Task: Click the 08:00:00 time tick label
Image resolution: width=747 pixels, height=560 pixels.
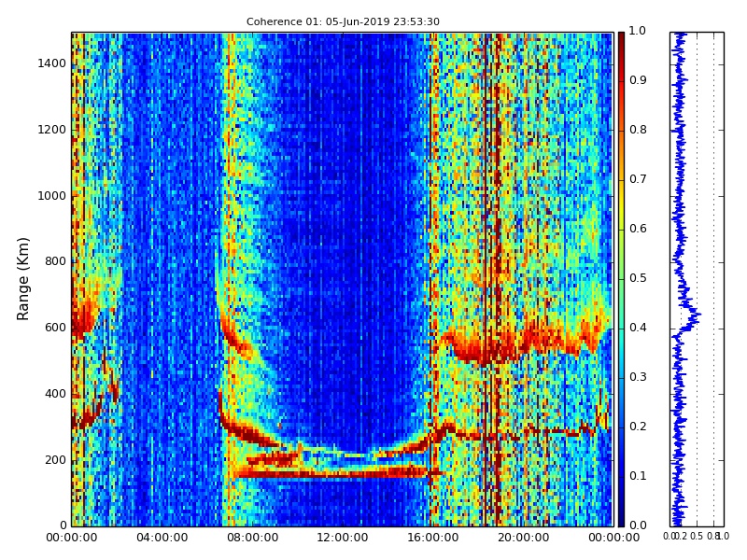Action: pos(252,538)
